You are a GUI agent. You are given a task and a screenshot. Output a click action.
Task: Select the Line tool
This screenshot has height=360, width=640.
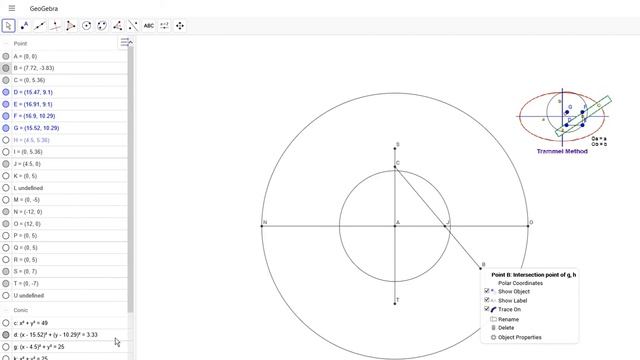point(40,26)
